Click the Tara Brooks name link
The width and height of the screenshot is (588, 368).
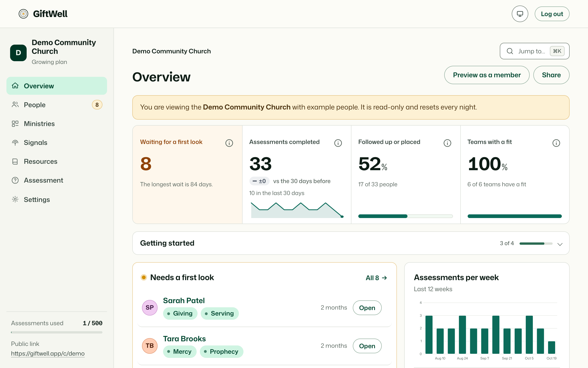(x=184, y=339)
